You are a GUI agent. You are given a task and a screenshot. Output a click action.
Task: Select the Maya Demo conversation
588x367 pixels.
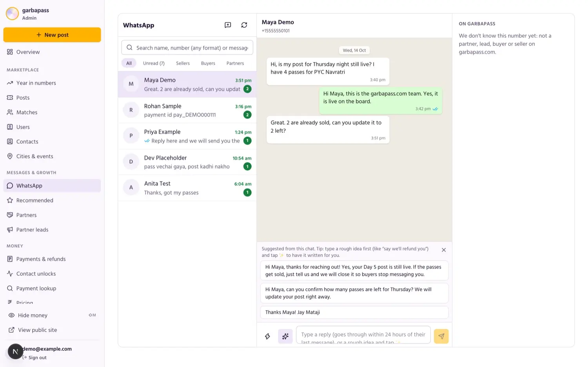tap(187, 84)
